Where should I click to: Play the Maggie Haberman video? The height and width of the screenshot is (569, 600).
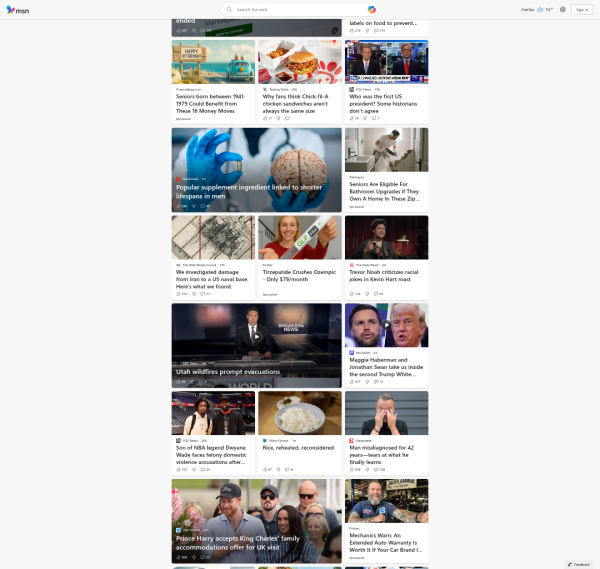click(386, 325)
